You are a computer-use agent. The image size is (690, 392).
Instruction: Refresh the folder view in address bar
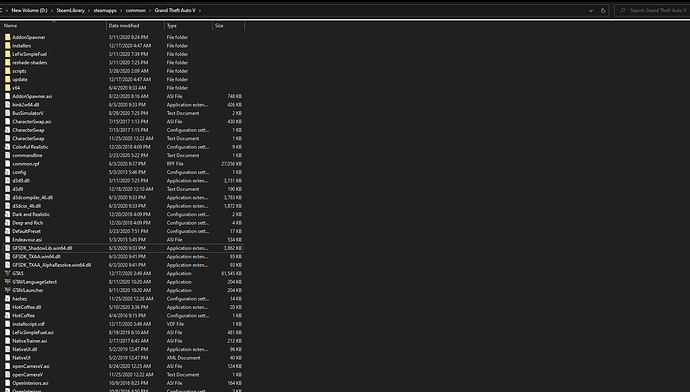(603, 11)
